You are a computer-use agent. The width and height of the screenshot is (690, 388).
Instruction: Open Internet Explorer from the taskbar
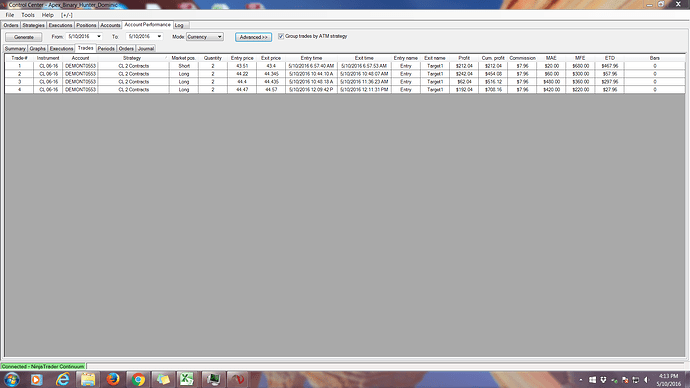pyautogui.click(x=62, y=379)
